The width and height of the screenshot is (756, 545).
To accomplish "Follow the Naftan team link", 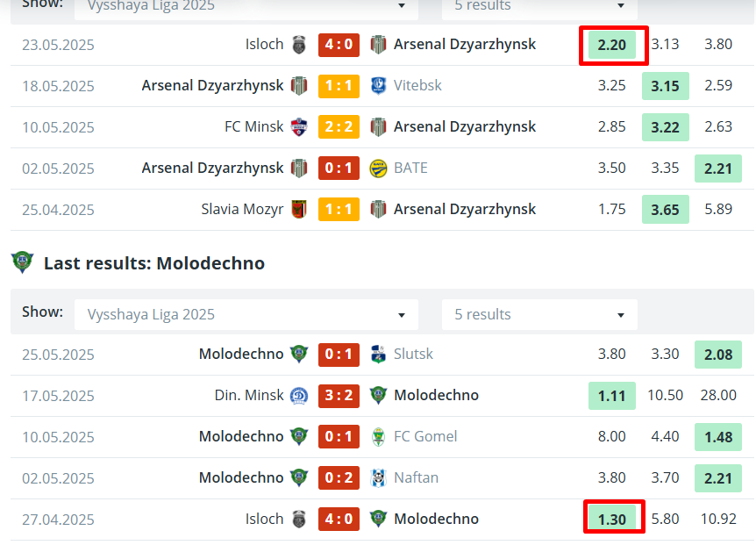I will (x=416, y=478).
